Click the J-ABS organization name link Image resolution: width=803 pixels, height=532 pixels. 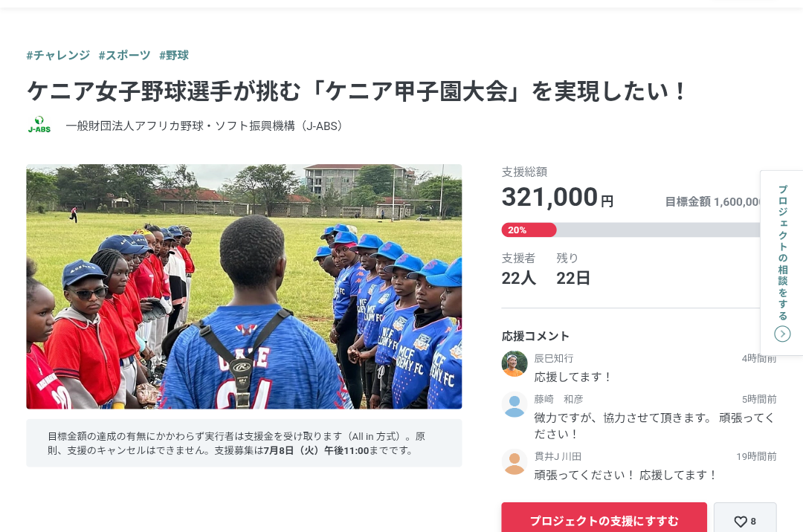(204, 126)
